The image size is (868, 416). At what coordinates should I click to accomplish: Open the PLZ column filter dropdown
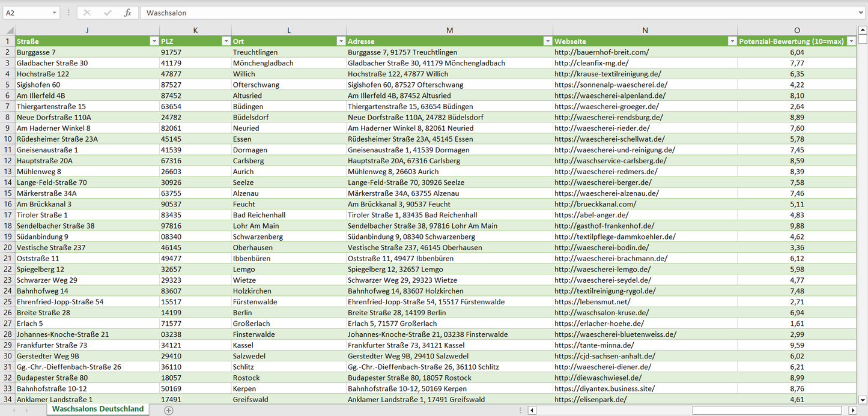pyautogui.click(x=226, y=41)
